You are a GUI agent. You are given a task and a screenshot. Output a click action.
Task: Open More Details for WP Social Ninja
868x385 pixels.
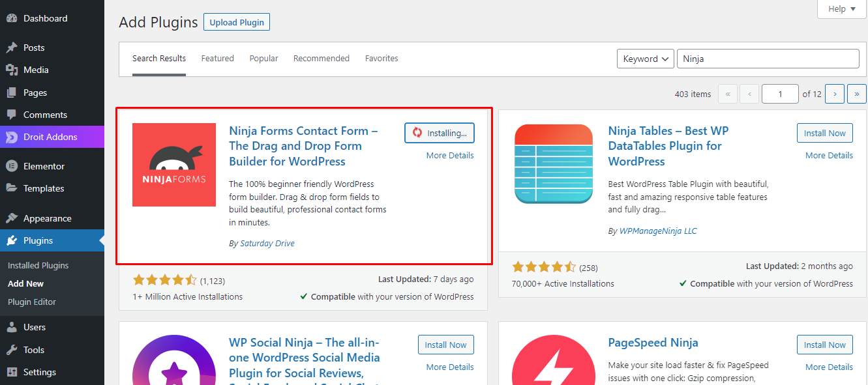pyautogui.click(x=450, y=367)
